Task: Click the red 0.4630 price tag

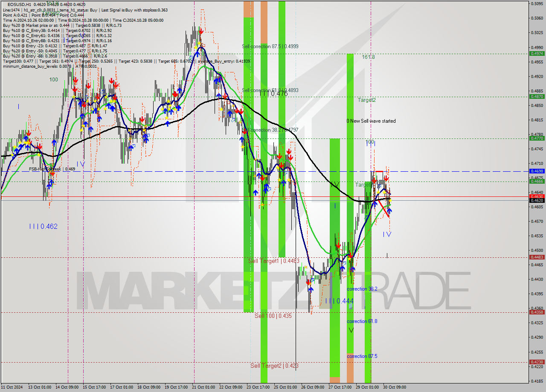Action: [x=536, y=196]
